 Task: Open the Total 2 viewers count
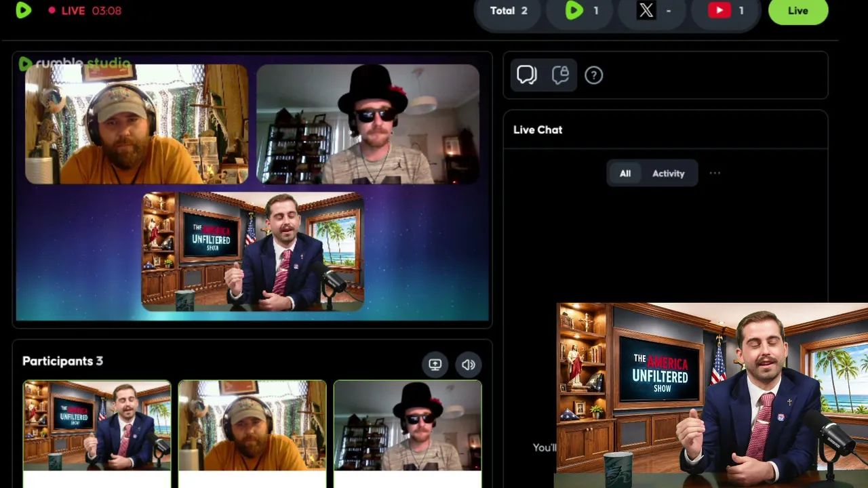pos(509,11)
